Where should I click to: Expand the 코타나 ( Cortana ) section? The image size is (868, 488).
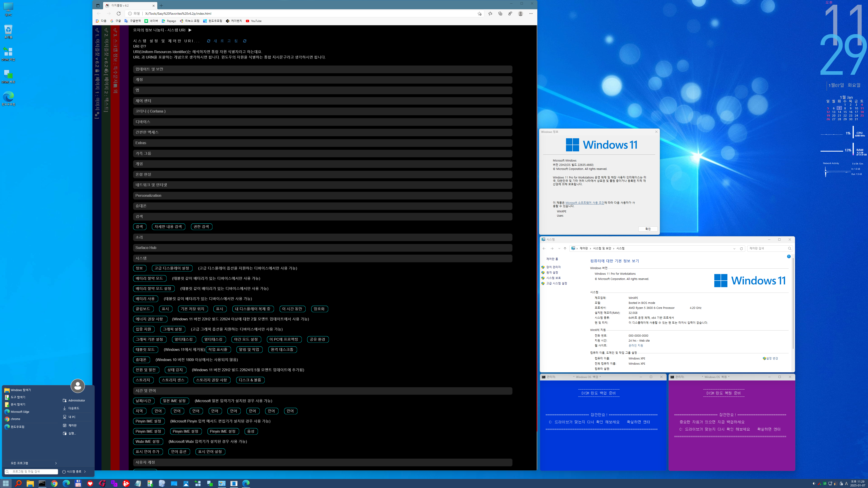point(323,111)
